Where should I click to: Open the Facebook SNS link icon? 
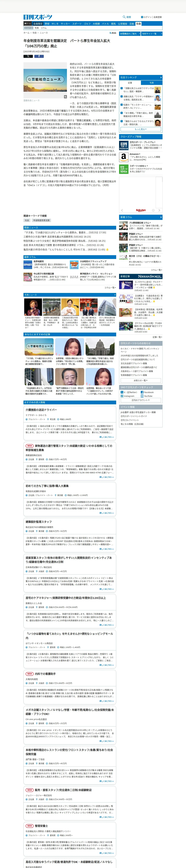(x=142, y=392)
